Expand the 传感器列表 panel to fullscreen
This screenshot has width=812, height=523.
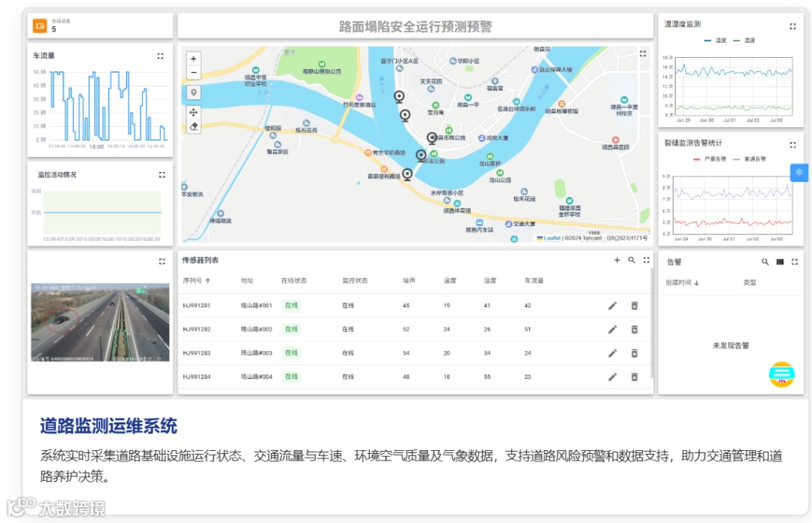tap(647, 260)
